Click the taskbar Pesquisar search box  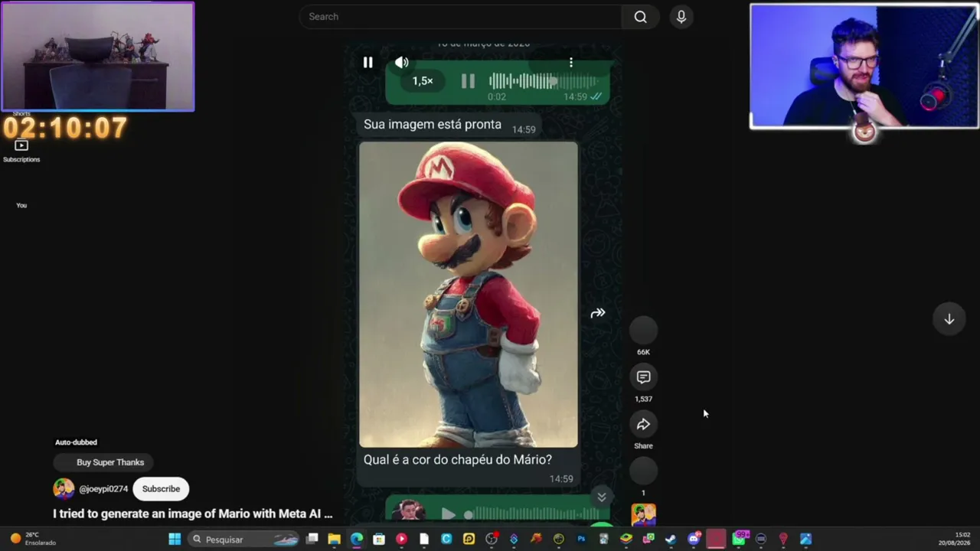click(x=243, y=540)
